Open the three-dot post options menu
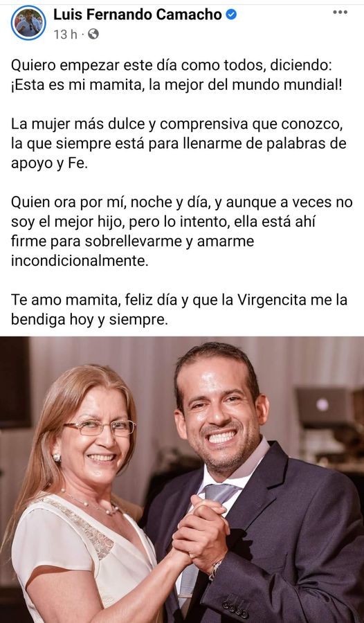 340,12
